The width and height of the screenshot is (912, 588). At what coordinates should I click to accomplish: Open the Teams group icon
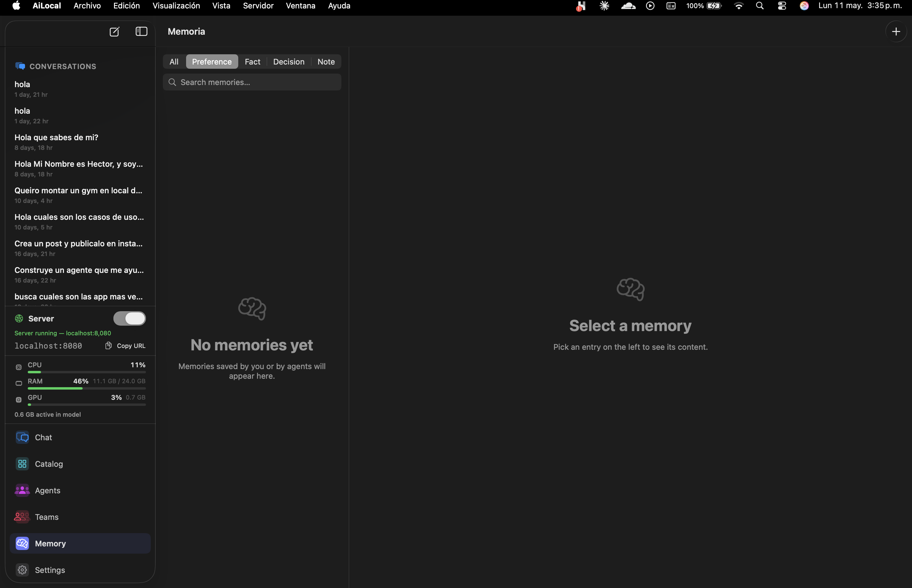pyautogui.click(x=22, y=517)
